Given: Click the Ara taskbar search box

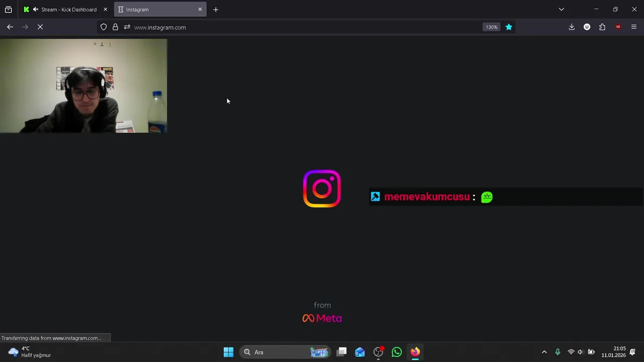Looking at the screenshot, I should [285, 352].
